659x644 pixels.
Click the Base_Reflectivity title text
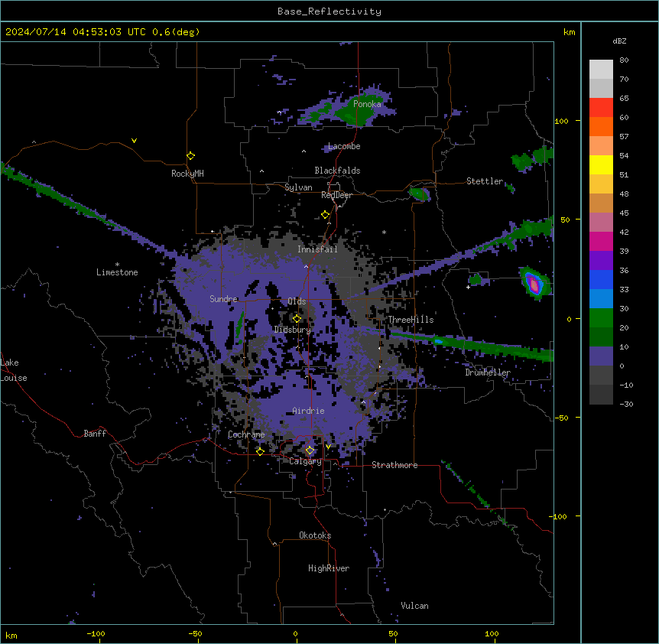[x=329, y=11]
